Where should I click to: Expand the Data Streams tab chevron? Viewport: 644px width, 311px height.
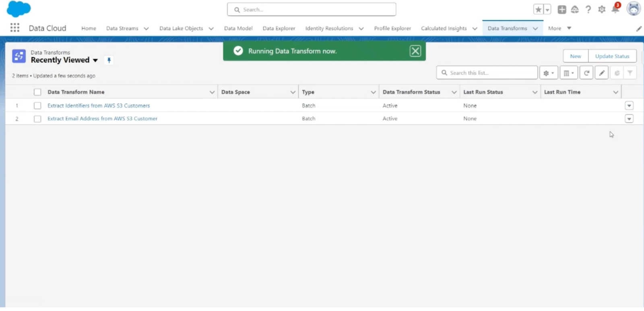coord(147,29)
